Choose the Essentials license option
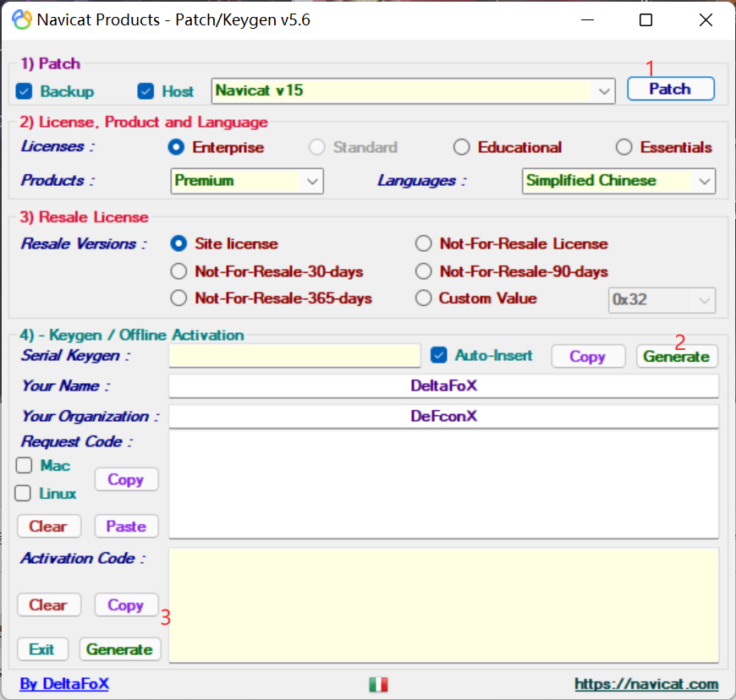736x700 pixels. pos(623,147)
